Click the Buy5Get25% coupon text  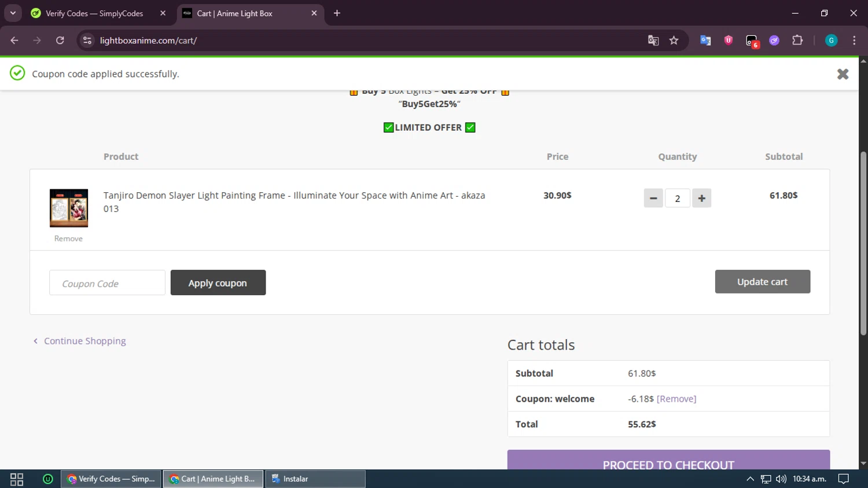click(x=429, y=104)
